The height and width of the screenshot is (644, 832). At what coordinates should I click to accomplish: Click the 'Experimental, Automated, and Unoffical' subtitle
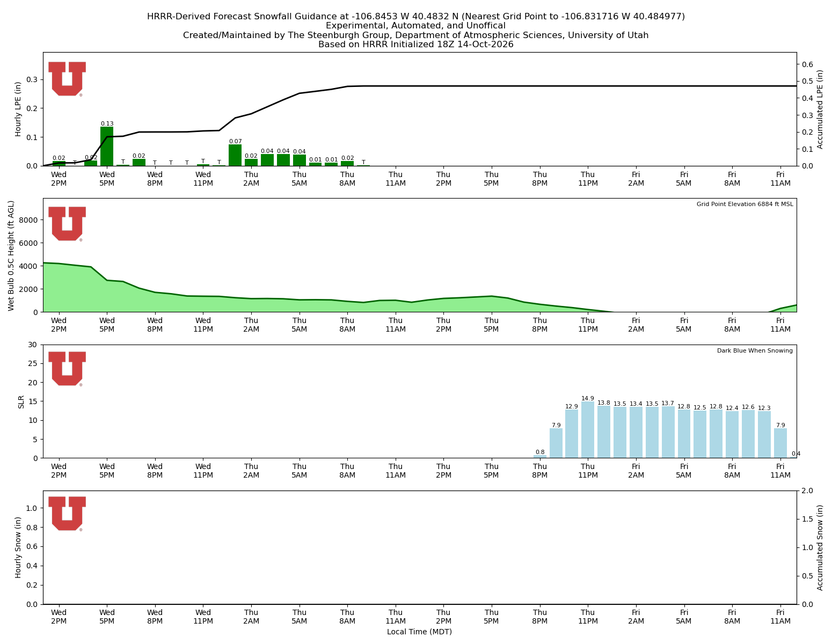pyautogui.click(x=416, y=26)
